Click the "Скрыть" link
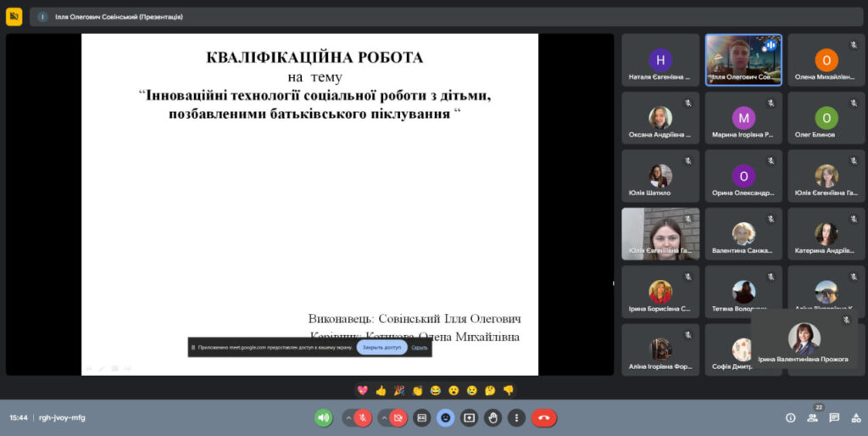 [420, 347]
